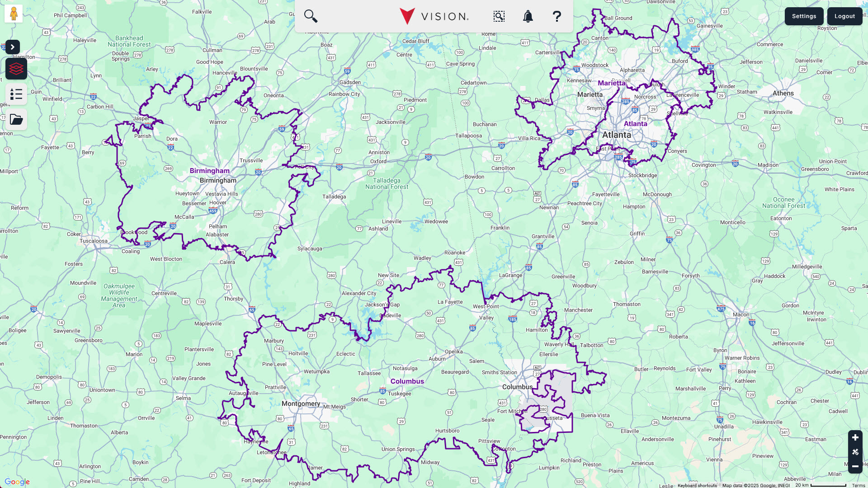
Task: Open the Terms link
Action: click(858, 485)
